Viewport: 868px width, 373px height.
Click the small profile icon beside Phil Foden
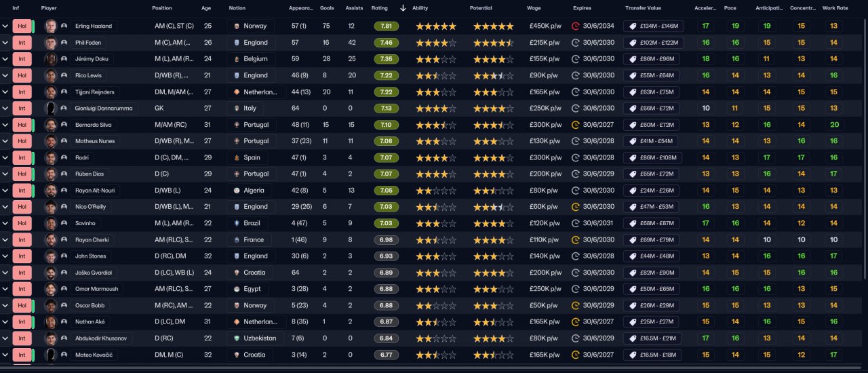coord(64,43)
